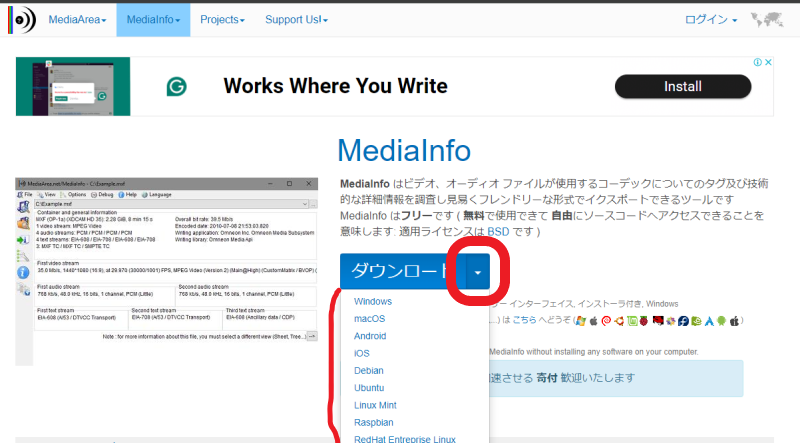Toggle the download button caret arrow
Image resolution: width=800 pixels, height=443 pixels.
click(478, 272)
